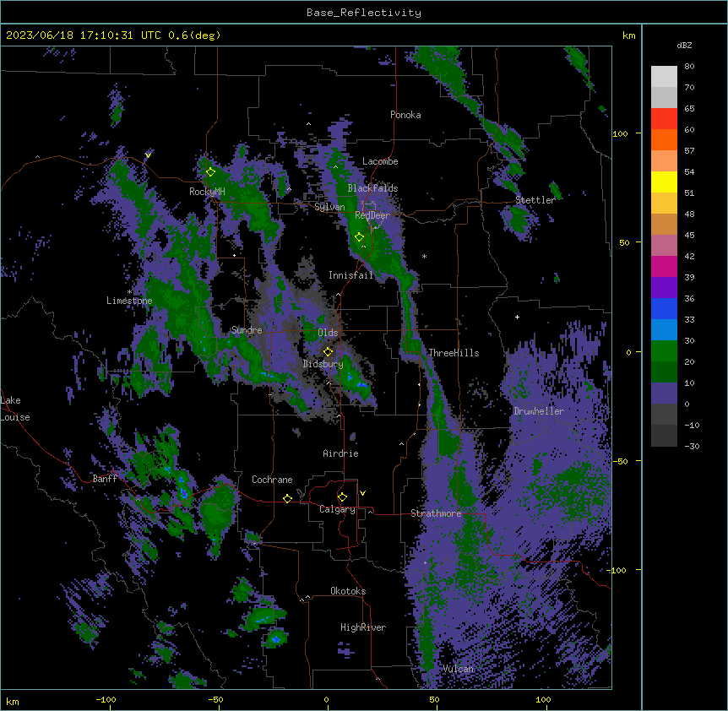Click the Innisfail label

pyautogui.click(x=350, y=275)
